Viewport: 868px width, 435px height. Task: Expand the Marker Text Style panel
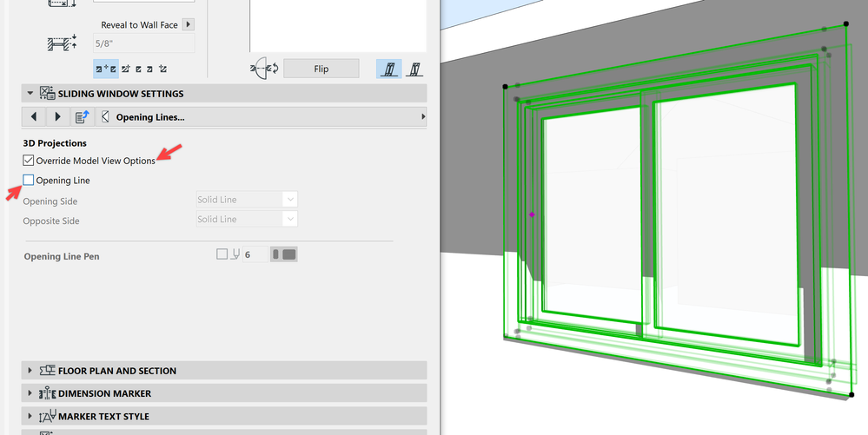pos(30,416)
